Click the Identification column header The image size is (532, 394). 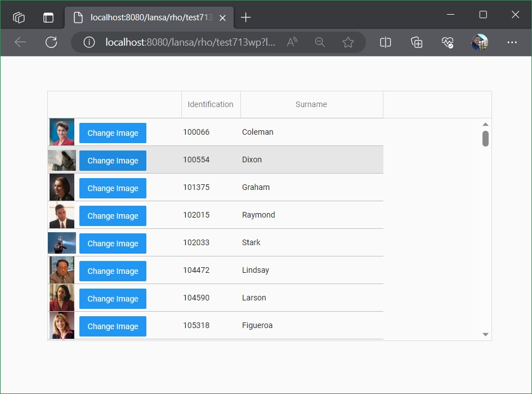(211, 104)
